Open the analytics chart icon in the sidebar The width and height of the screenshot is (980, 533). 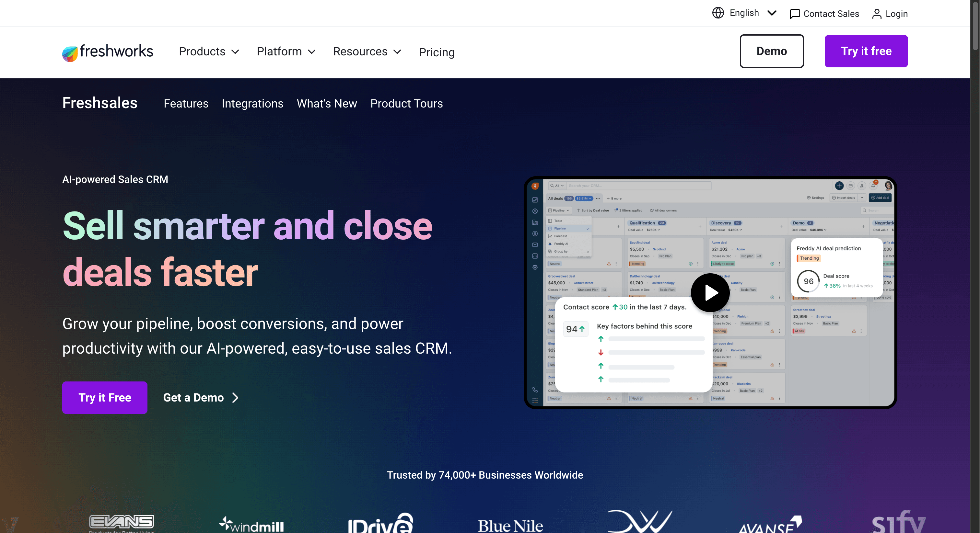tap(535, 256)
